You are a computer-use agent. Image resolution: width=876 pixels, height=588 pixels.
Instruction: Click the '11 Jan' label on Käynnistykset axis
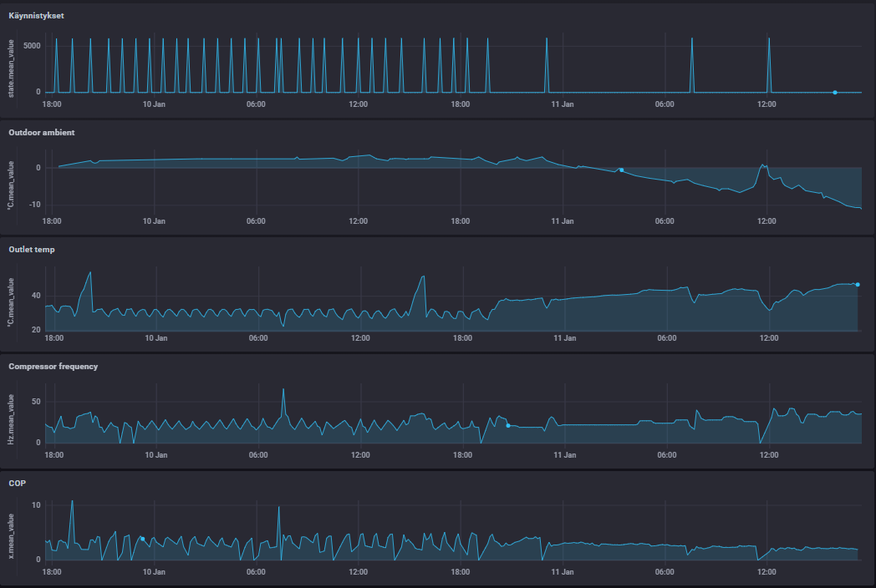pos(563,104)
